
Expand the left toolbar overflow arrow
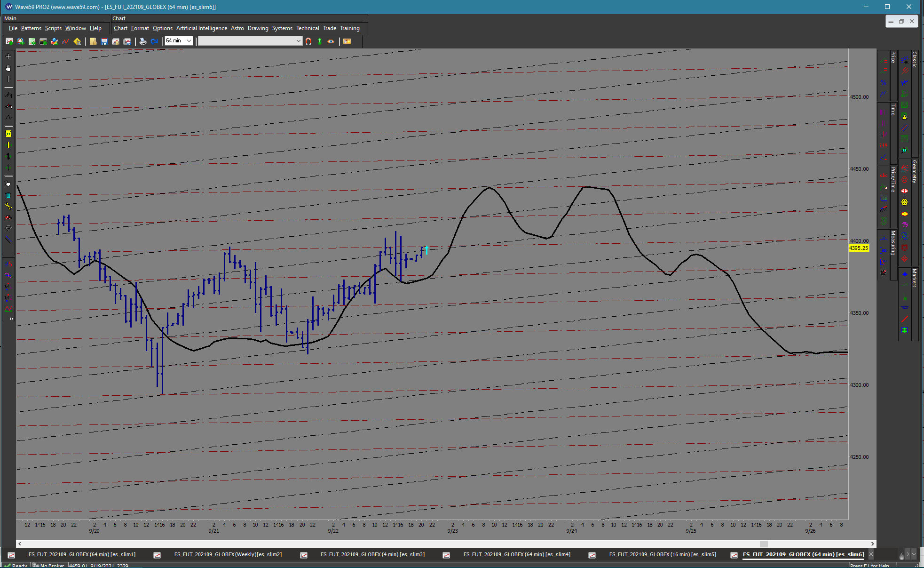11,319
